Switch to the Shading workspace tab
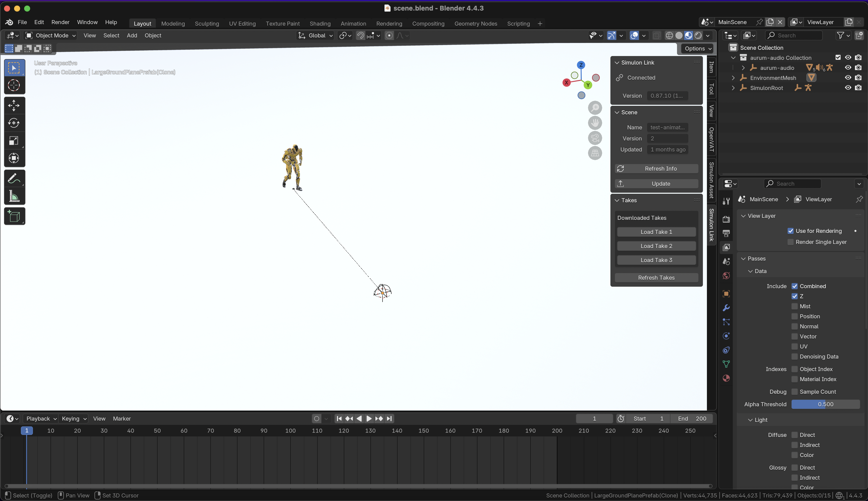Viewport: 868px width, 501px height. click(x=320, y=24)
